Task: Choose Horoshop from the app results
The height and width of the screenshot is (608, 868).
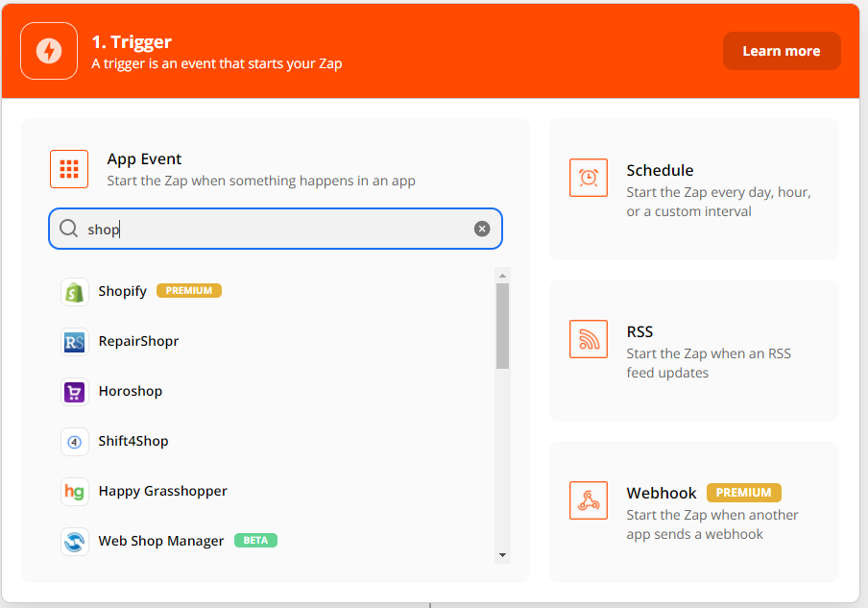Action: point(130,391)
